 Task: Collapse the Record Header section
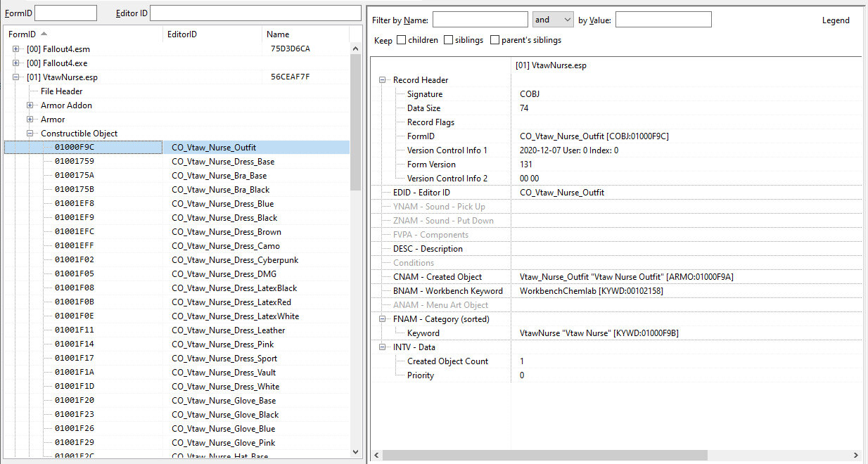pyautogui.click(x=383, y=80)
